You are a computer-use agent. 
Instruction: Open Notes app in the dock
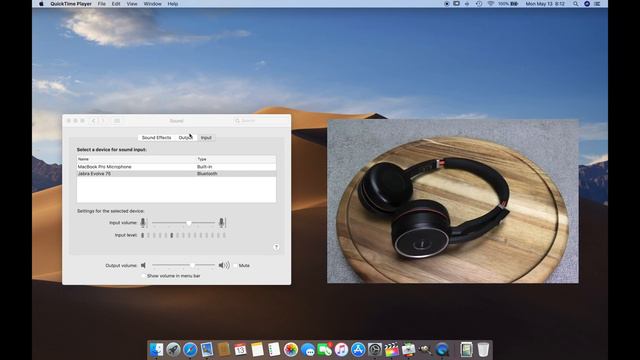257,350
